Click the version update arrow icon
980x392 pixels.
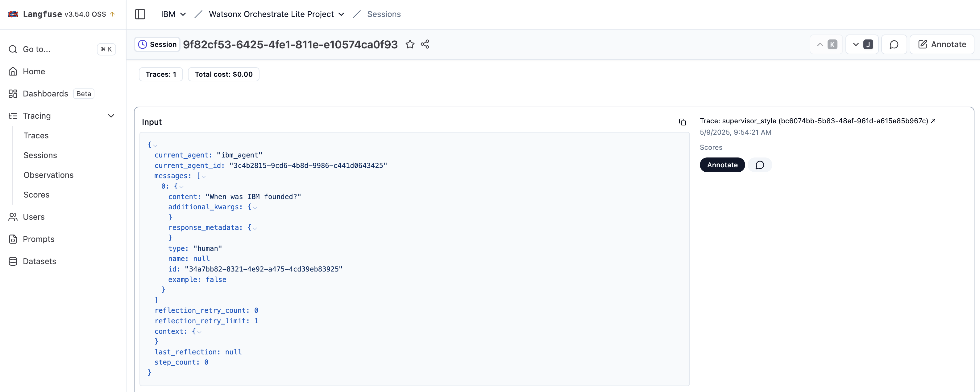[112, 14]
